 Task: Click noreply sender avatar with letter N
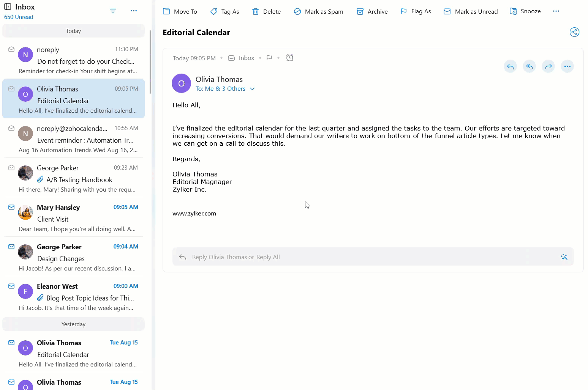[25, 55]
